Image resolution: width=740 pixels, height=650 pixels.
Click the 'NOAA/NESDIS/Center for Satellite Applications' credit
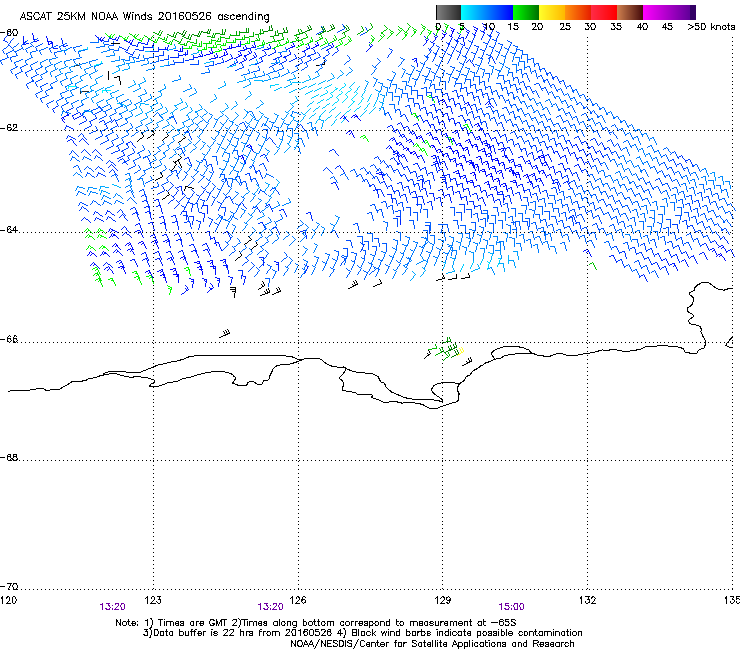pyautogui.click(x=432, y=643)
